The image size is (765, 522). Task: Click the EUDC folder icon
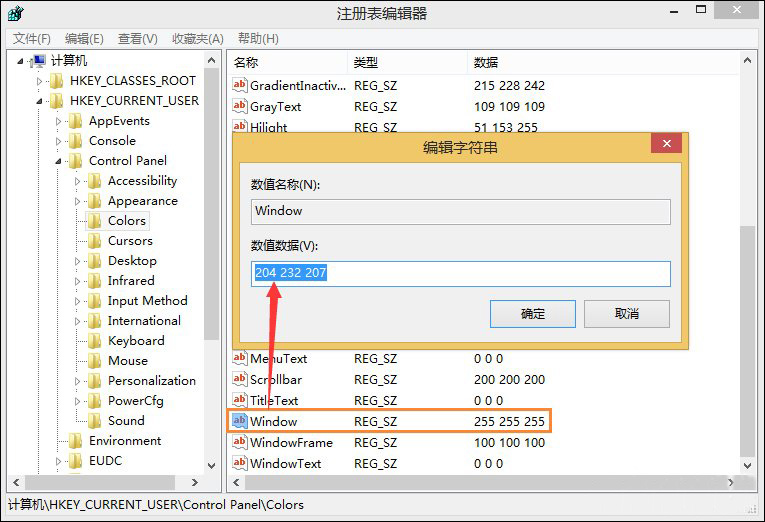pos(76,461)
